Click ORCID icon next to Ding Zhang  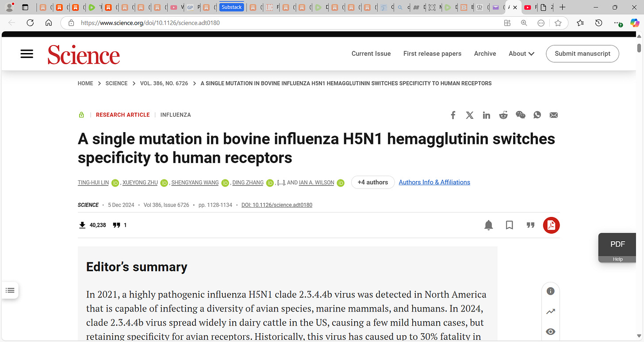270,183
